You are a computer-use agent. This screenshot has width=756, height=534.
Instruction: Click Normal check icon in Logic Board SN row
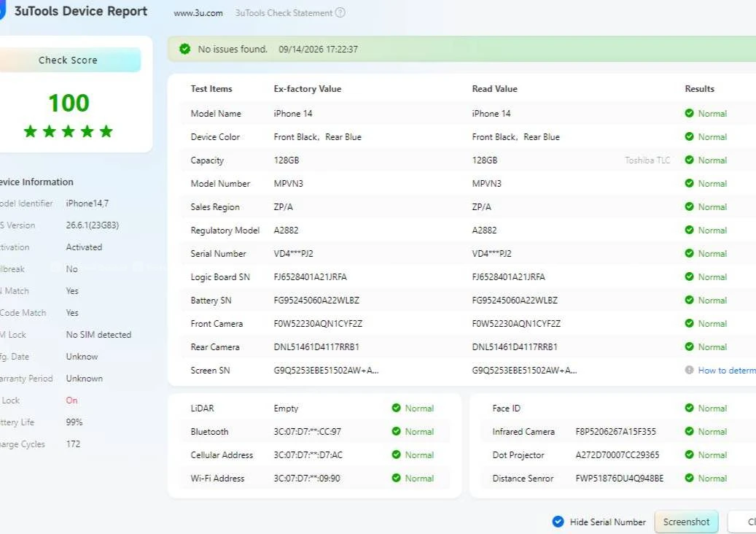point(689,276)
